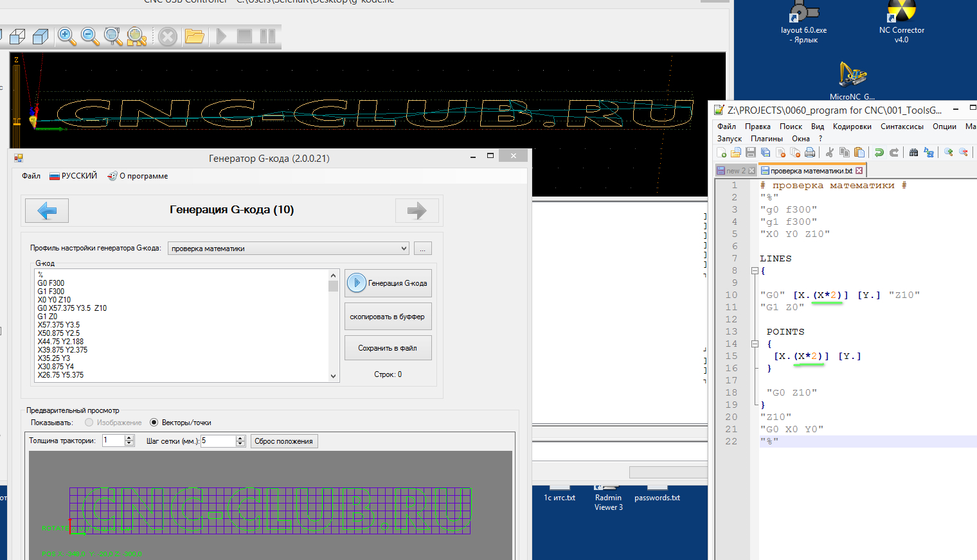Image resolution: width=977 pixels, height=560 pixels.
Task: Click passwords.txt desktop file label
Action: coord(657,498)
